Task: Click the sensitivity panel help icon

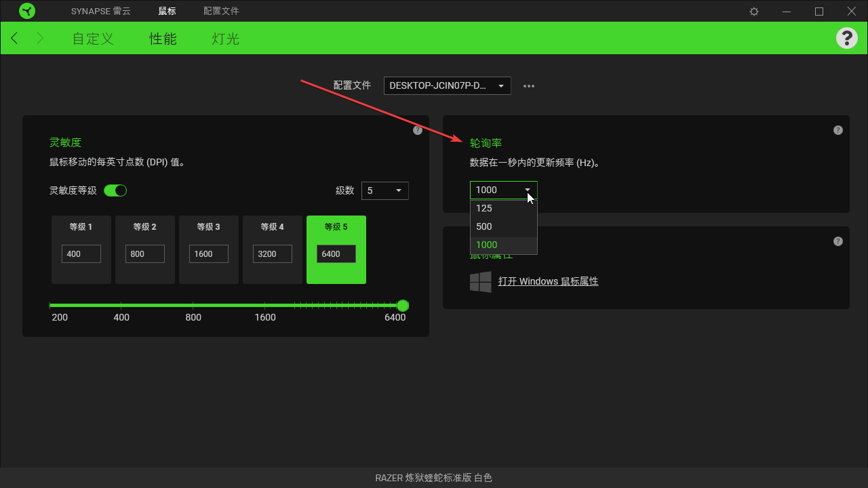Action: tap(417, 130)
